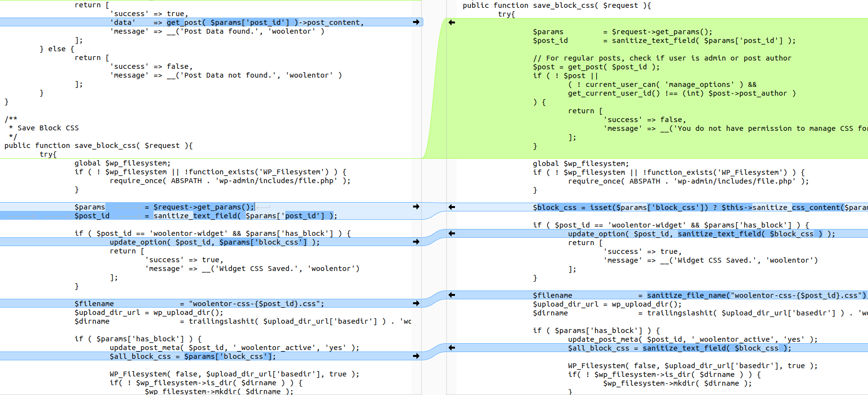Image resolution: width=868 pixels, height=395 pixels.
Task: Pull right update_option sanitize_text_field change left
Action: coord(452,233)
